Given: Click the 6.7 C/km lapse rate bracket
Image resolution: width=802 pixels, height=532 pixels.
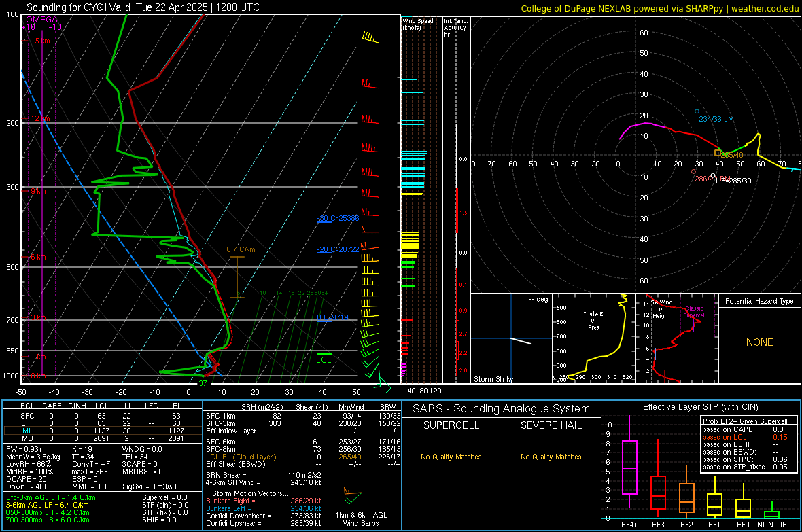Looking at the screenshot, I should coord(237,277).
